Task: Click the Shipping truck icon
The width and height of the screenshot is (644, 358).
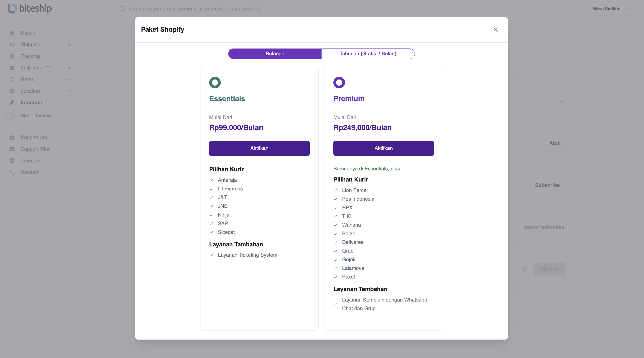Action: [x=12, y=45]
